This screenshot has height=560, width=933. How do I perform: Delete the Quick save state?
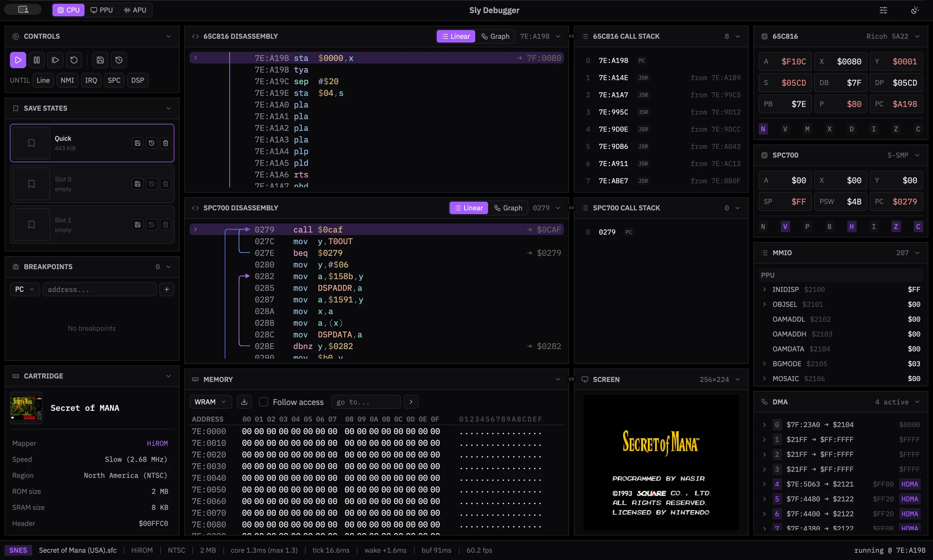click(x=166, y=143)
